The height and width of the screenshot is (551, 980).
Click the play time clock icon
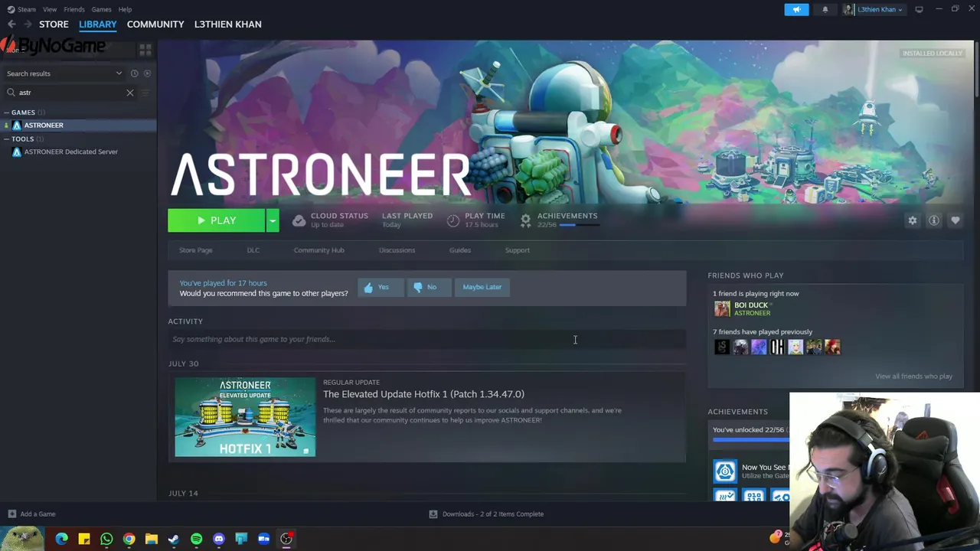point(453,220)
